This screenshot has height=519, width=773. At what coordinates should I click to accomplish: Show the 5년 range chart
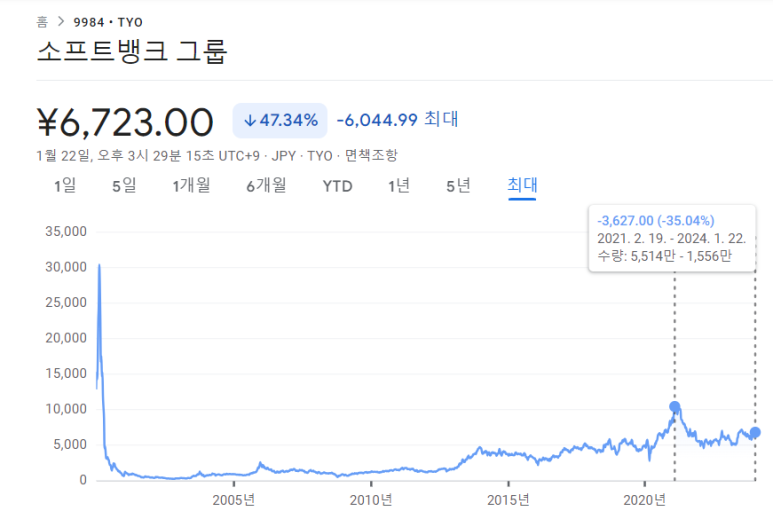click(x=458, y=186)
